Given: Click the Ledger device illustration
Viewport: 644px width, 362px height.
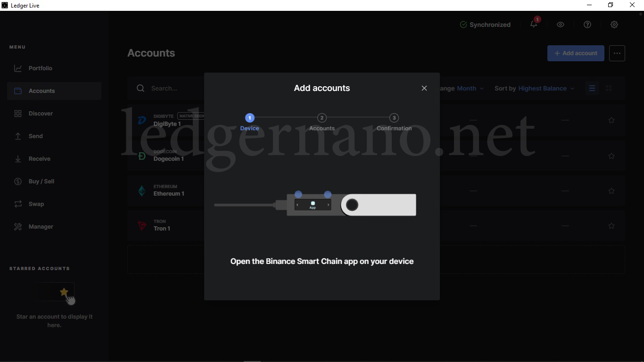Looking at the screenshot, I should (x=315, y=205).
